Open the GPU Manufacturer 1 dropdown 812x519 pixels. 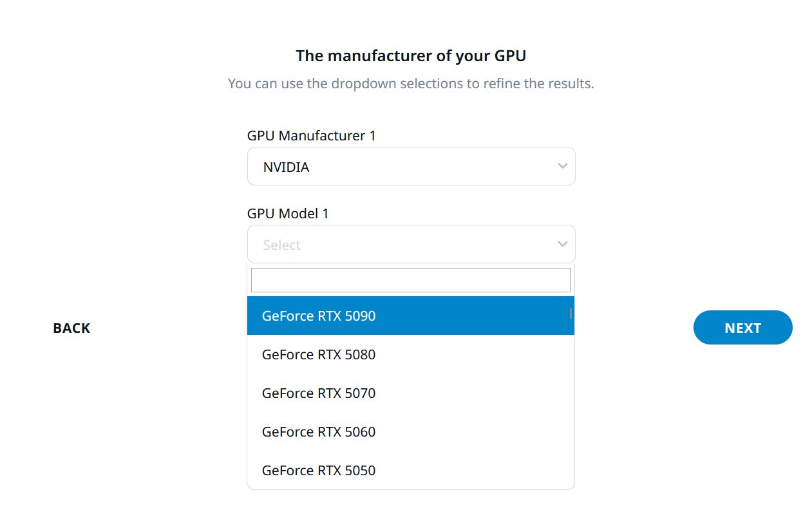[411, 165]
